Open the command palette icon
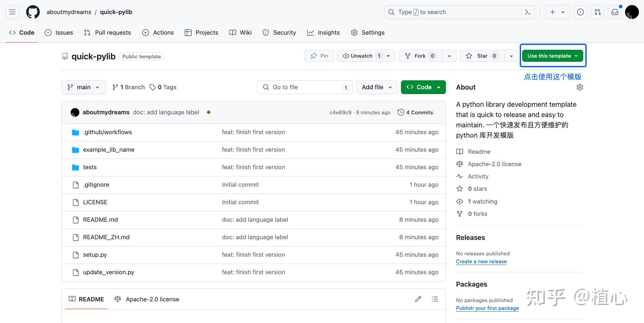The width and height of the screenshot is (644, 323). click(528, 12)
